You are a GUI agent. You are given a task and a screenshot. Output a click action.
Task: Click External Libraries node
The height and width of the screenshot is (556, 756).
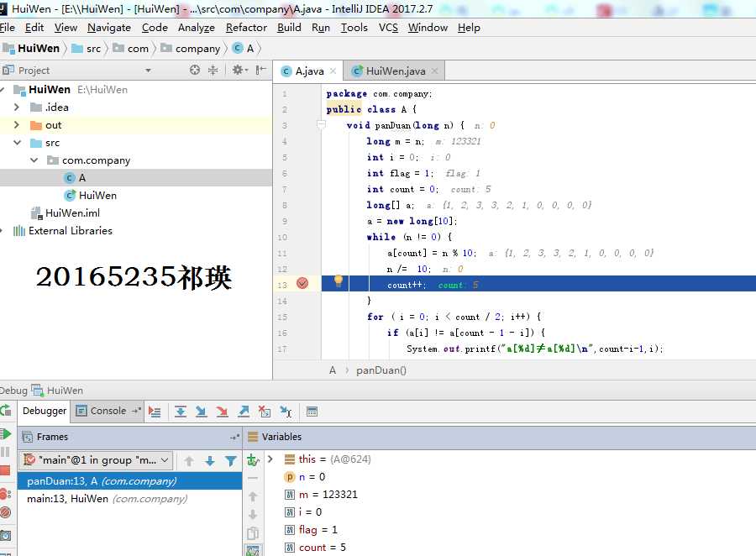click(63, 230)
